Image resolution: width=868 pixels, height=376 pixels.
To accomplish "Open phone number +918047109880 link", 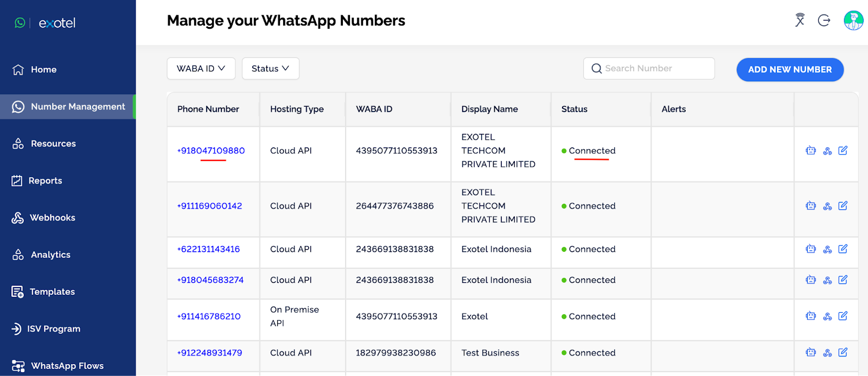I will click(x=211, y=151).
